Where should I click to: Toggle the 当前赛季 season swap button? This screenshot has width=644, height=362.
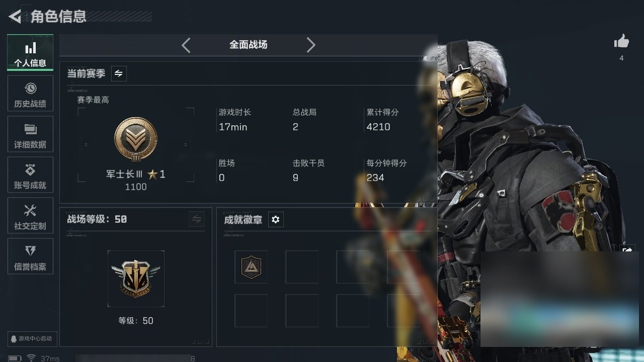coord(119,73)
